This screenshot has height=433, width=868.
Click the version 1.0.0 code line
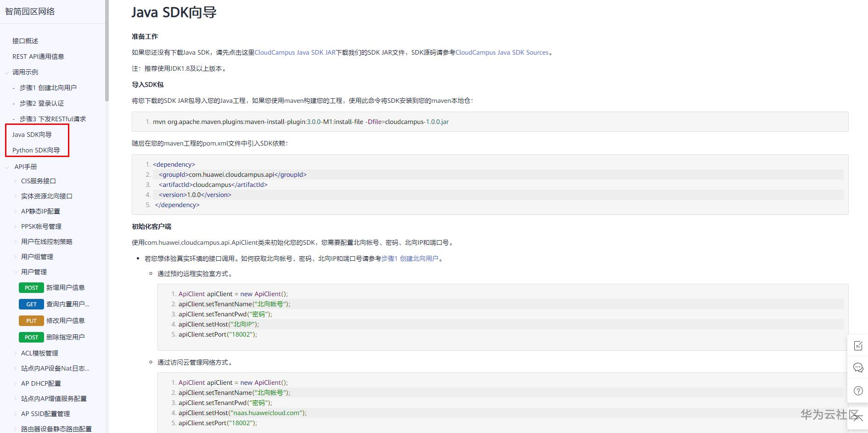(195, 195)
